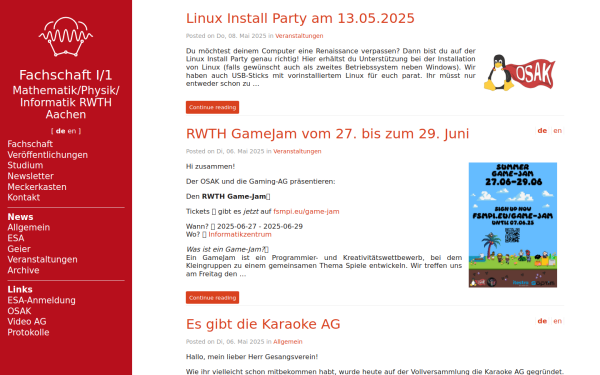
Task: Open the Veröffentlichungen menu item
Action: pyautogui.click(x=47, y=155)
